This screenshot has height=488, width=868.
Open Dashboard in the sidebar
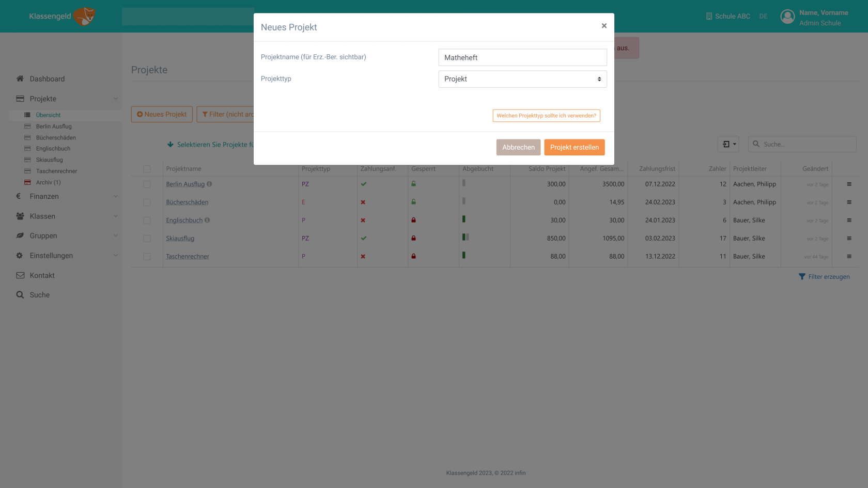(x=47, y=79)
